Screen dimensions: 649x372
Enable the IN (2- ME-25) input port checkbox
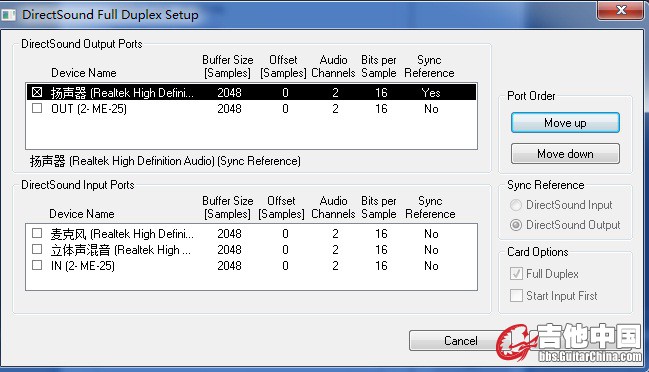(37, 265)
